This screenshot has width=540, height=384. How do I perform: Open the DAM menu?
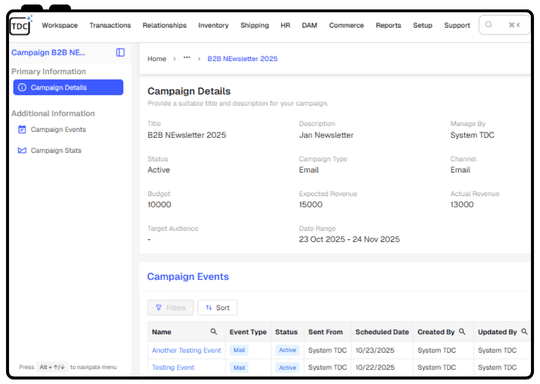tap(309, 25)
